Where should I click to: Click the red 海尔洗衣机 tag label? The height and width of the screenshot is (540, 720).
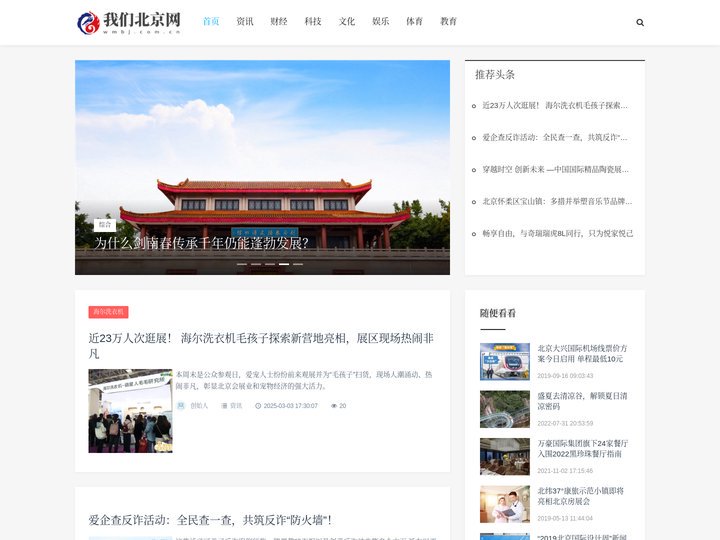(x=108, y=312)
